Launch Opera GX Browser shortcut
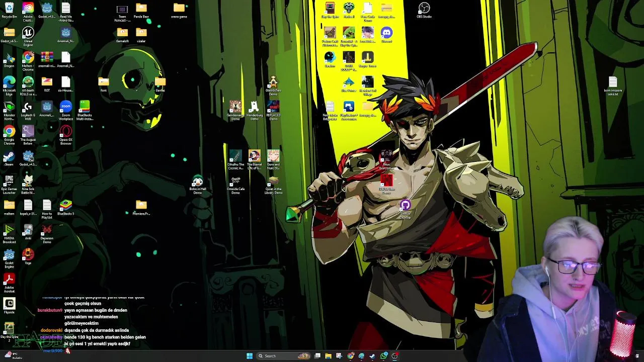The image size is (644, 362). (66, 135)
